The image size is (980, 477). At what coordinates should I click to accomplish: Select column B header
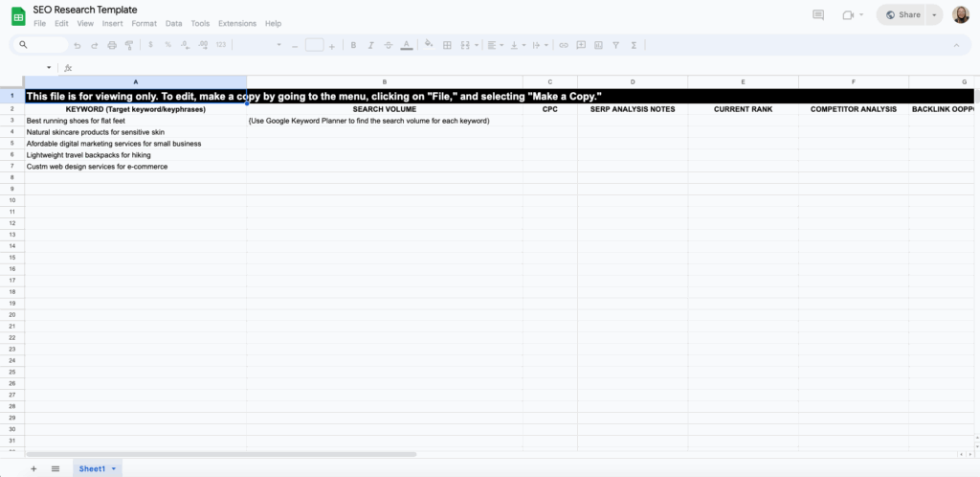click(x=385, y=82)
